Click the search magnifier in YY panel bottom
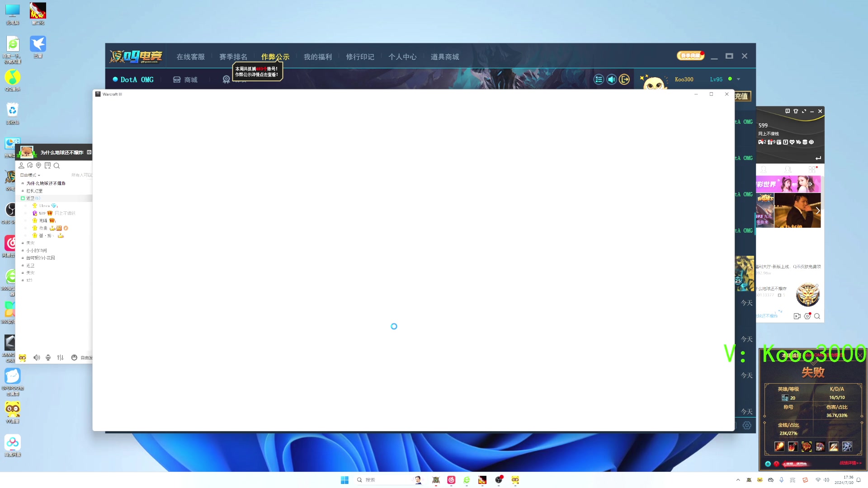Viewport: 868px width, 488px height. [817, 316]
